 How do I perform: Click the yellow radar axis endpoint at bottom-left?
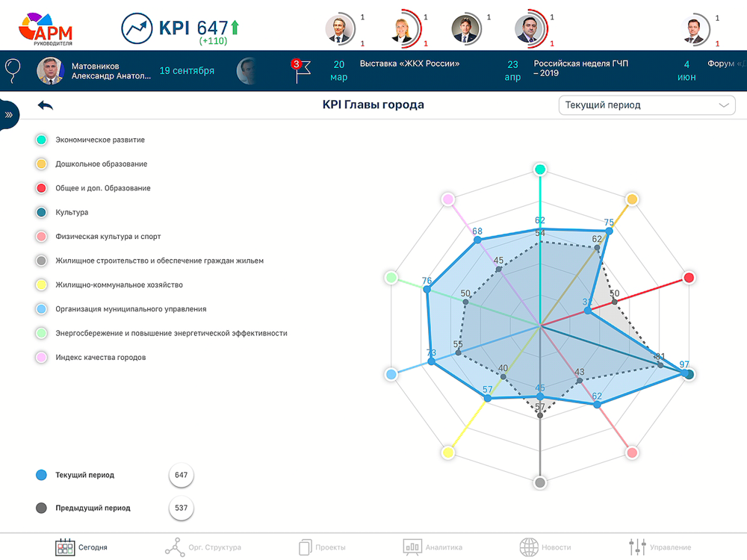point(447,452)
